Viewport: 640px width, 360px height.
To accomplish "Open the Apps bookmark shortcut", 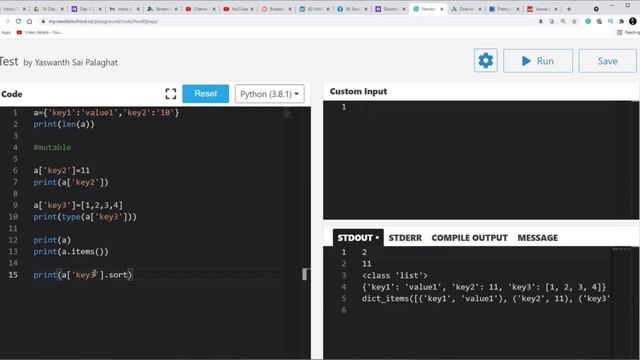I will (6, 32).
